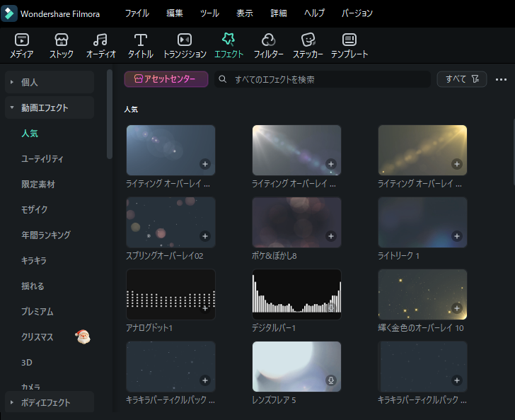This screenshot has width=515, height=420.
Task: Open the トランジション tab
Action: 185,46
